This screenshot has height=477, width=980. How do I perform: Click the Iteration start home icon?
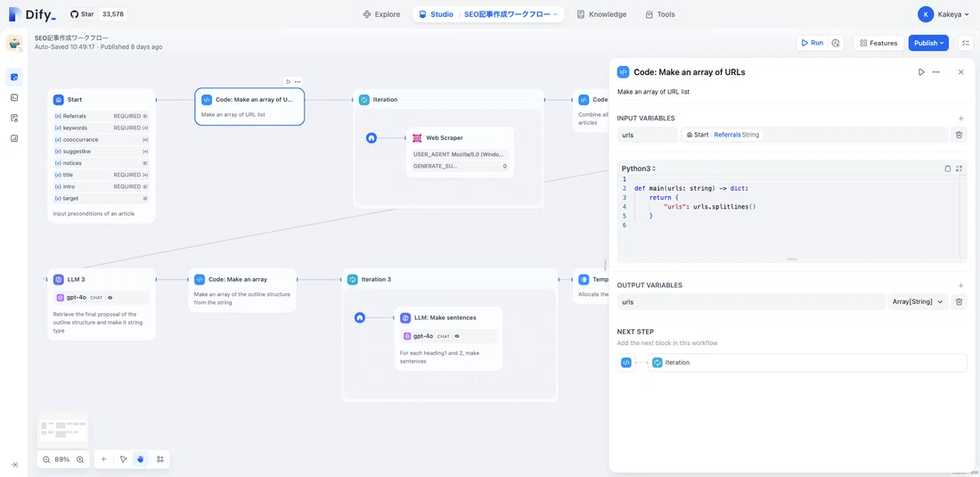[x=372, y=137]
